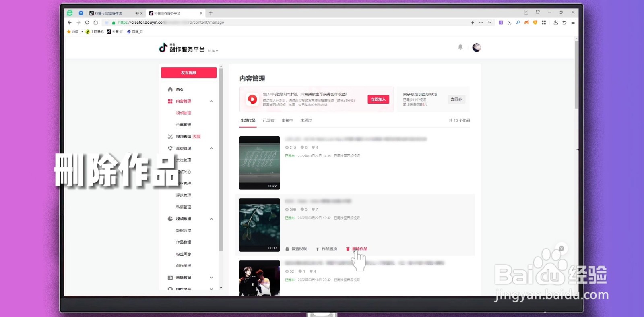Expand the 创作灵感 sidebar section
The width and height of the screenshot is (644, 317).
coord(211,289)
